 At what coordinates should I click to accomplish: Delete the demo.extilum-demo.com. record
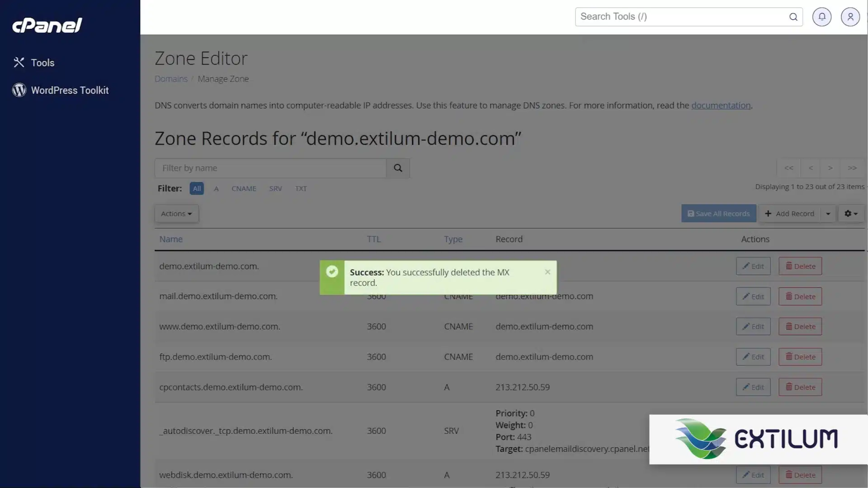coord(800,266)
